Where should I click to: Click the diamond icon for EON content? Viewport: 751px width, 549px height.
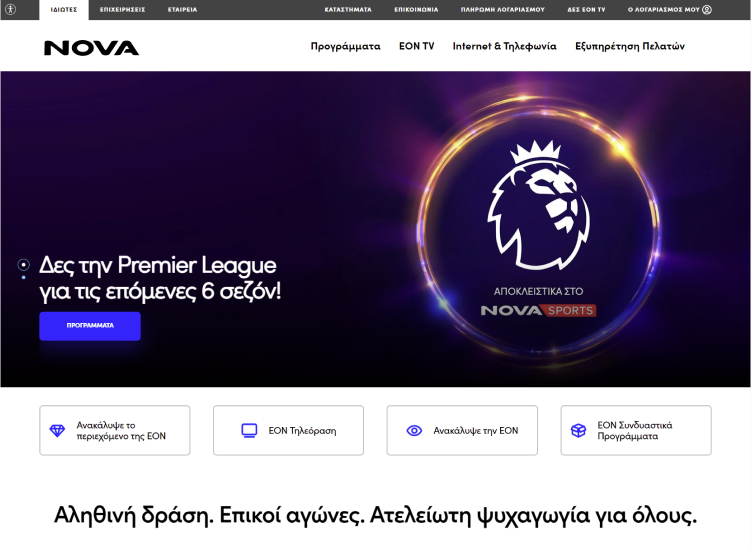[x=57, y=430]
